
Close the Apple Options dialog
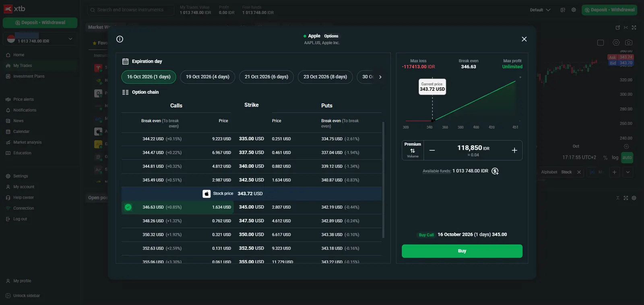tap(524, 39)
